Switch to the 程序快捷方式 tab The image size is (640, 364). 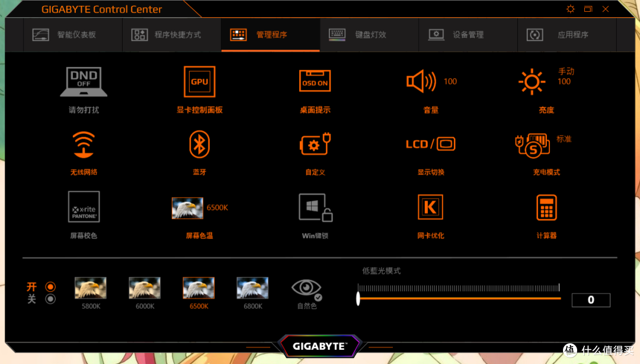pos(172,35)
